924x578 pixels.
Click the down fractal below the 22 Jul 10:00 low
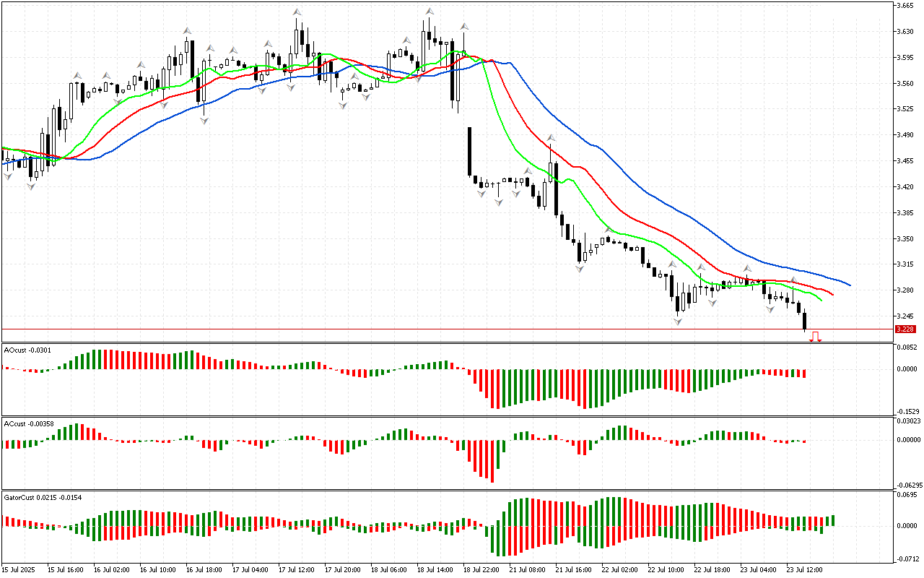pyautogui.click(x=678, y=320)
